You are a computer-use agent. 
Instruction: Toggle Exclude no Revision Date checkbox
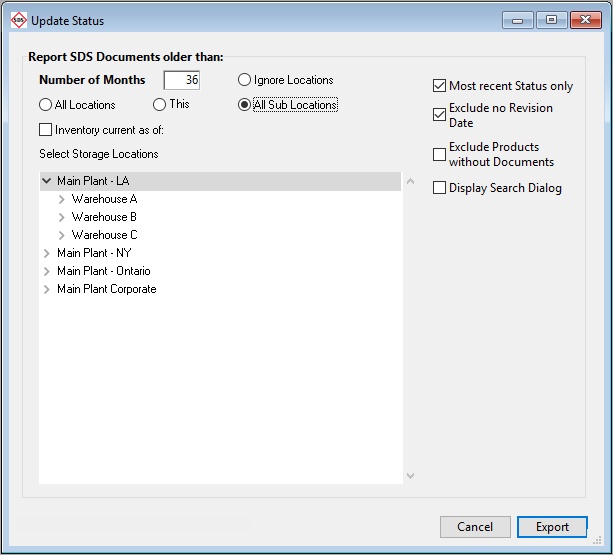tap(439, 115)
